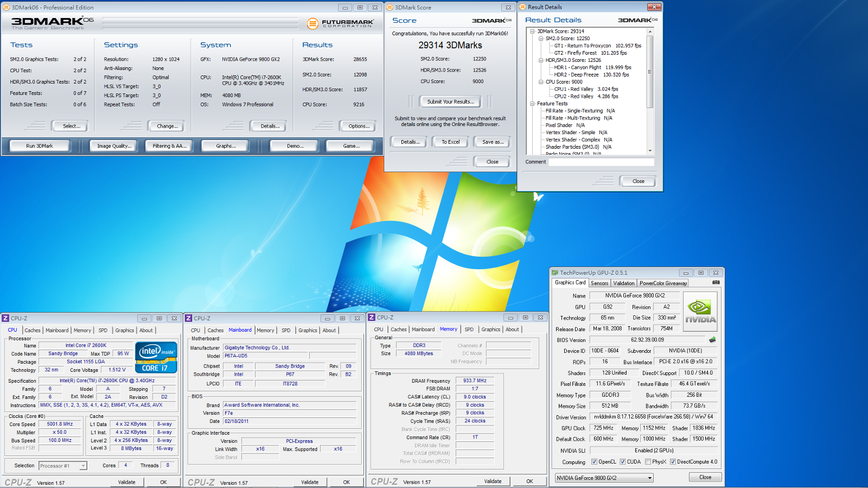868x488 pixels.
Task: Click Validate in the CPU-Z Memory window
Action: (x=493, y=481)
